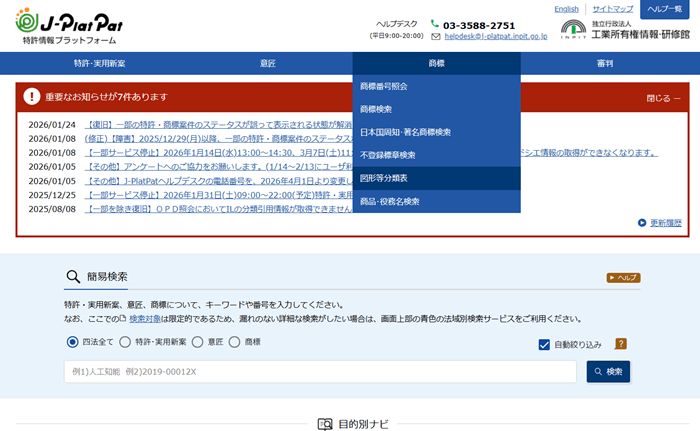Choose 商品・役務名検索 menu entry
The width and height of the screenshot is (700, 431).
coord(437,201)
